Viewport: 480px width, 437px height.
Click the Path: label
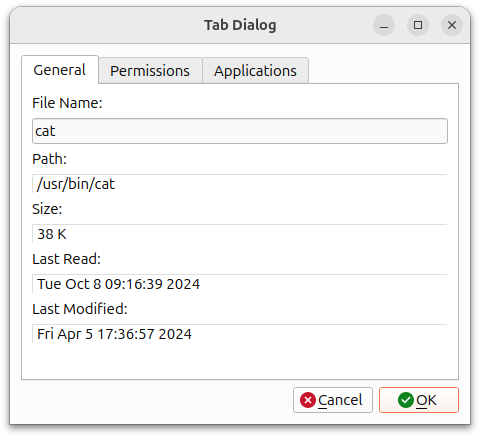pyautogui.click(x=50, y=159)
